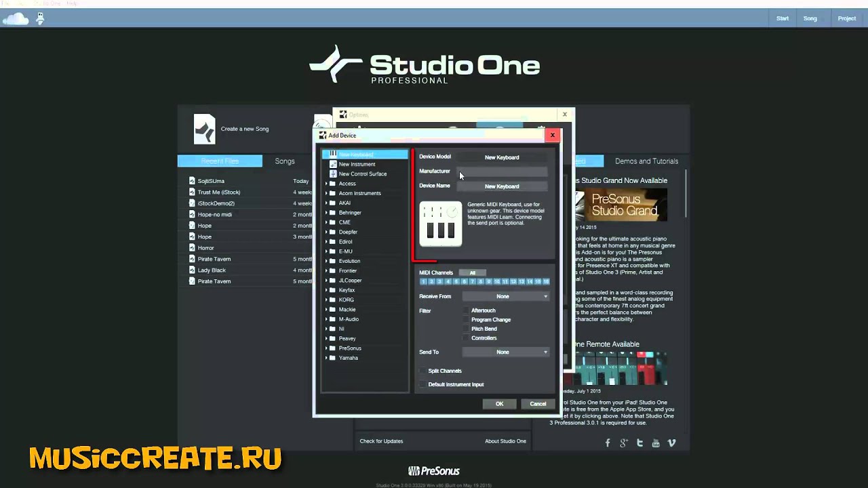Go to the Start page tab
This screenshot has width=868, height=488.
tap(783, 18)
